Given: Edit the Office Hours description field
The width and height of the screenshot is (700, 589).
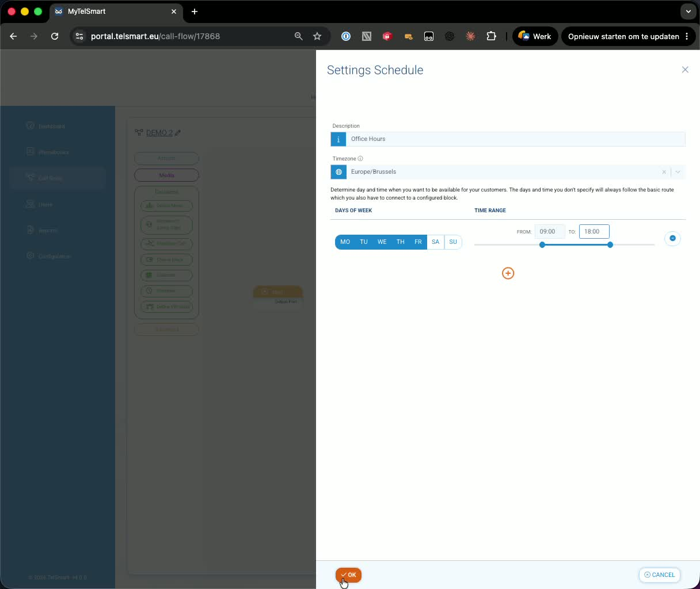Looking at the screenshot, I should [x=515, y=139].
